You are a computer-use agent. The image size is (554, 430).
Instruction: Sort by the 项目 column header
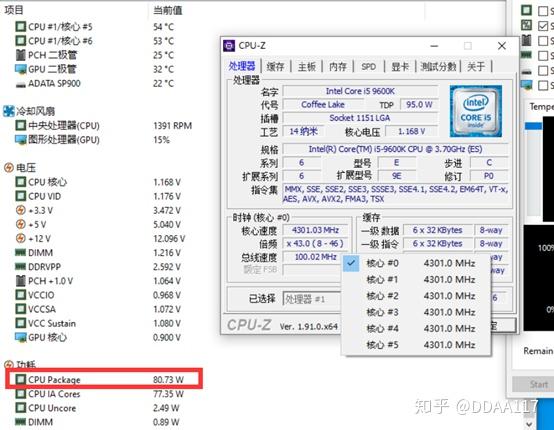(x=14, y=10)
